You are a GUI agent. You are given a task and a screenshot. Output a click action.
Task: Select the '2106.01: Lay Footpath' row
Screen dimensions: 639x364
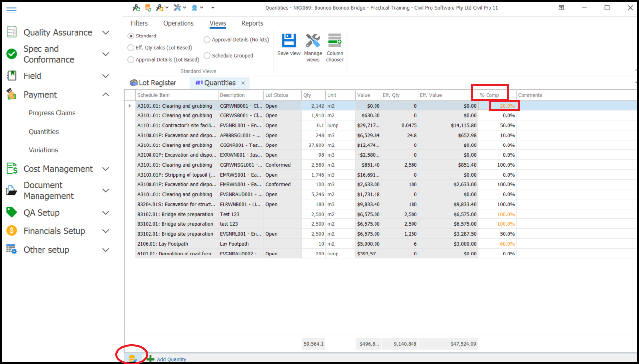(x=380, y=244)
